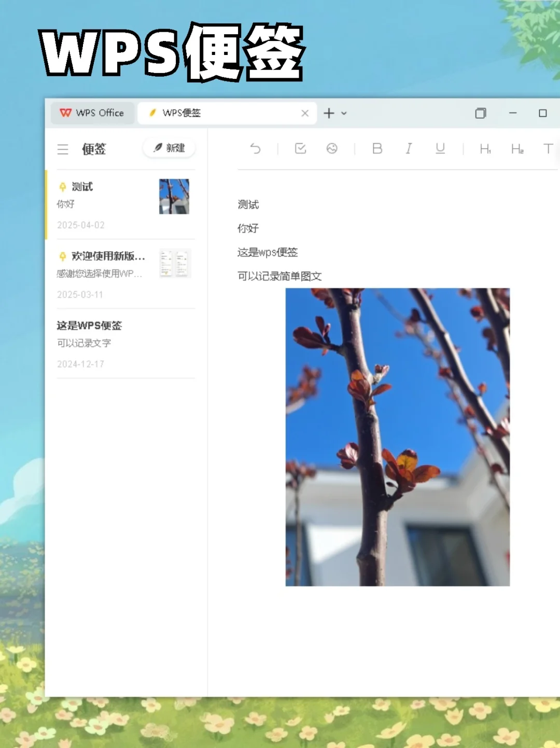Open the WPS Office home tab
This screenshot has width=560, height=748.
(x=93, y=113)
